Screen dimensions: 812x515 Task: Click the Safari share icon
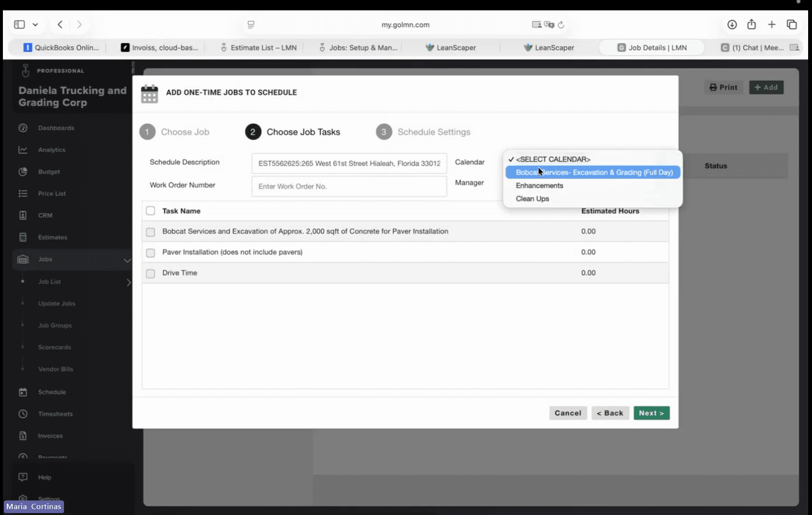pos(751,24)
